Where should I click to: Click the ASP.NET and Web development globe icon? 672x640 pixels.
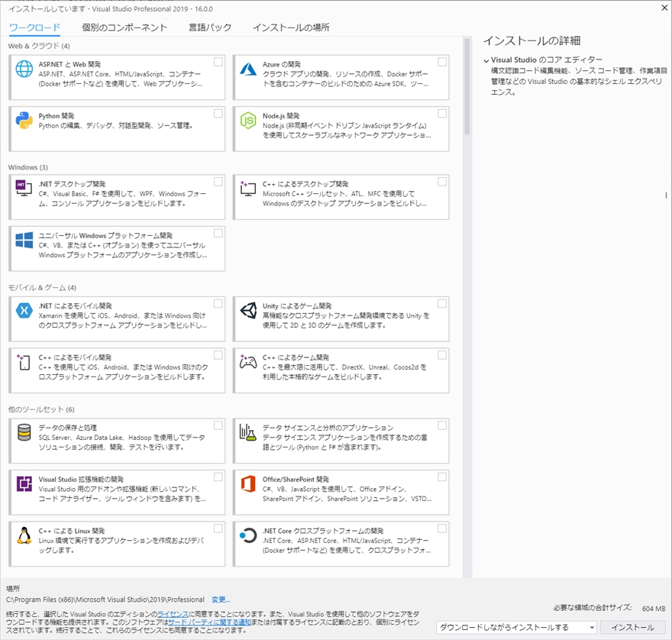[x=24, y=69]
